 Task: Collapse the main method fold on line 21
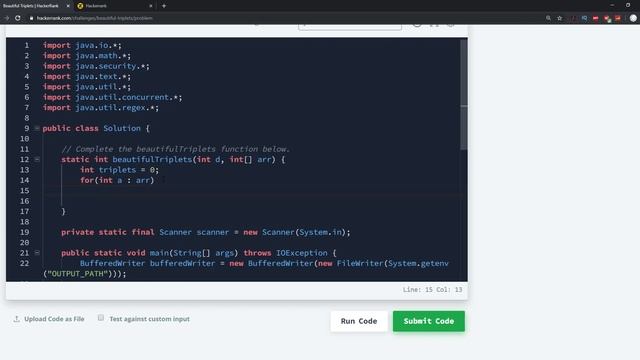[x=37, y=253]
